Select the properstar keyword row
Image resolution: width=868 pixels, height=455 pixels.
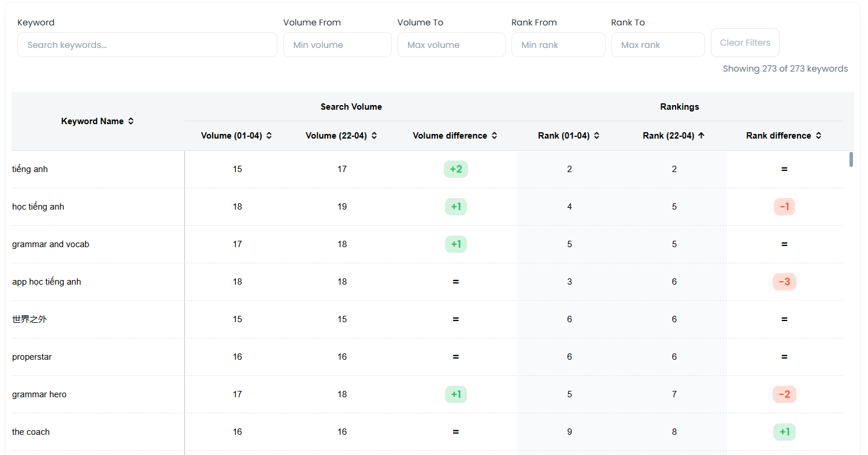click(x=427, y=357)
